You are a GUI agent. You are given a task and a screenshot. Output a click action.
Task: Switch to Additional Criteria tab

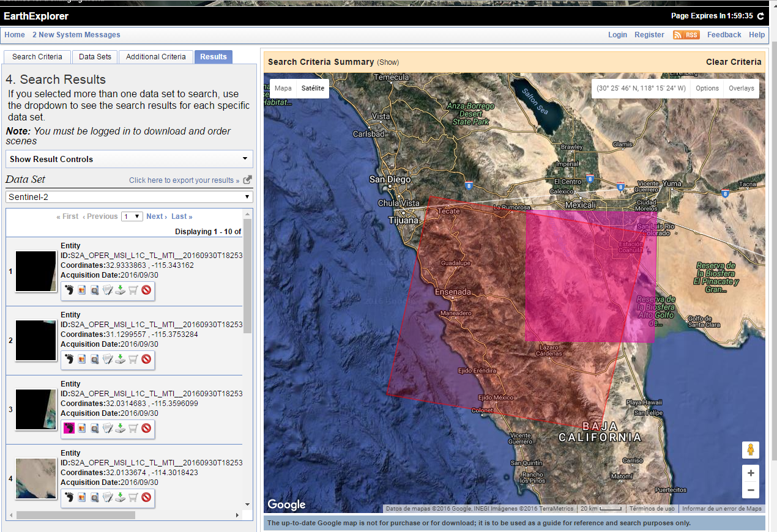point(156,57)
